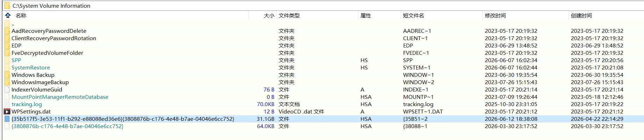
Task: Click the 2026-06-12 18:38:08 modified time
Action: pos(511,119)
